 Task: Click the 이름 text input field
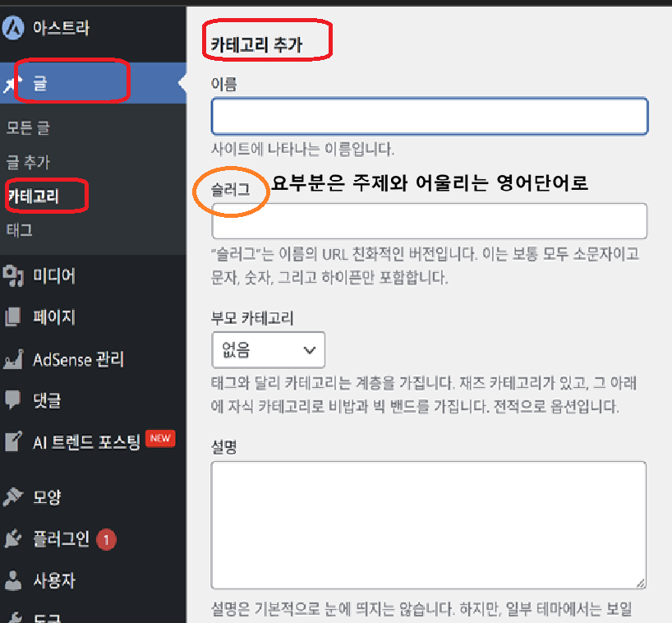[429, 116]
